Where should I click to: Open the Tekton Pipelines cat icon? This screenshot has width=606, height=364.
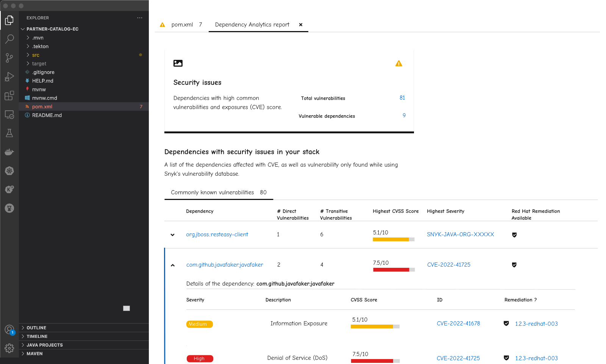click(9, 208)
